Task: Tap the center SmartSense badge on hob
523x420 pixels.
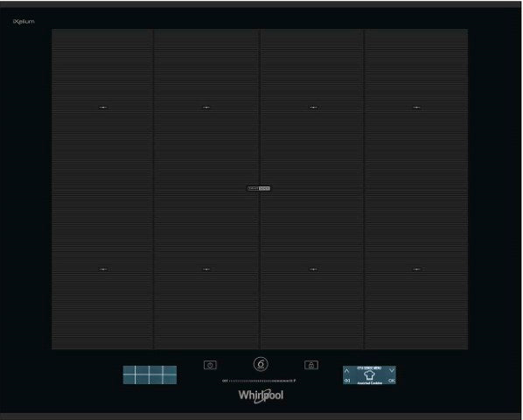Action: (x=259, y=188)
